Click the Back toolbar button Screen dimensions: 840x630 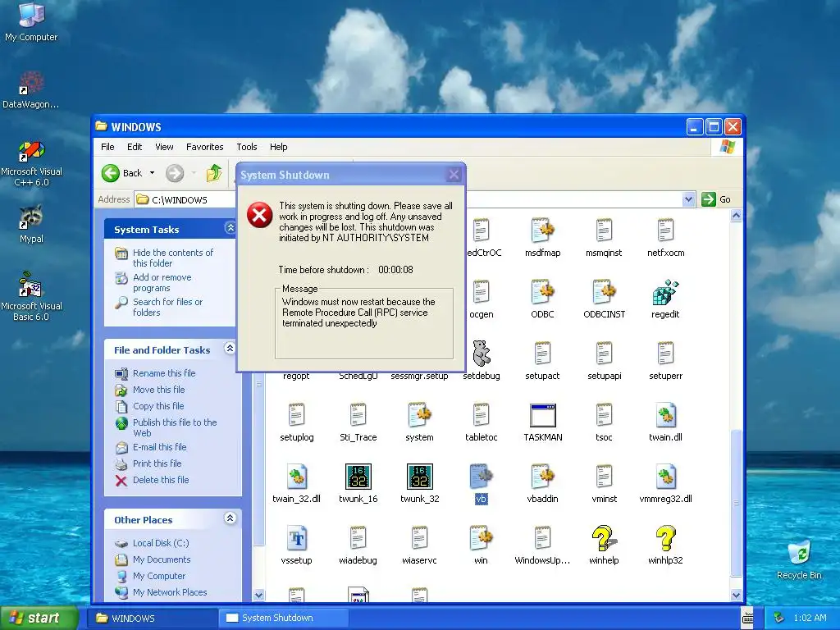[122, 173]
